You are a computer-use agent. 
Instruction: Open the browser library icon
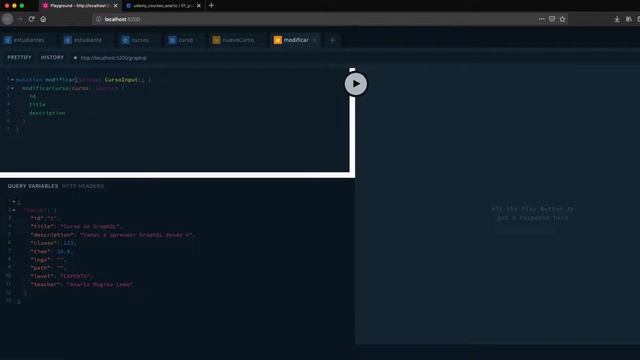coord(629,19)
